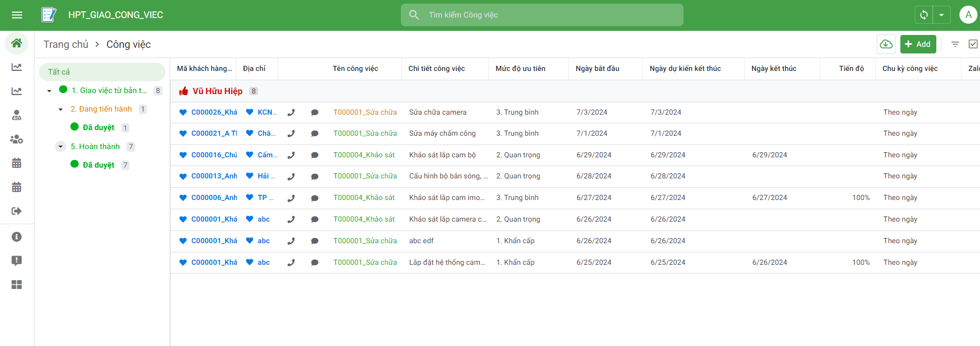Open the filter list icon

click(x=955, y=44)
